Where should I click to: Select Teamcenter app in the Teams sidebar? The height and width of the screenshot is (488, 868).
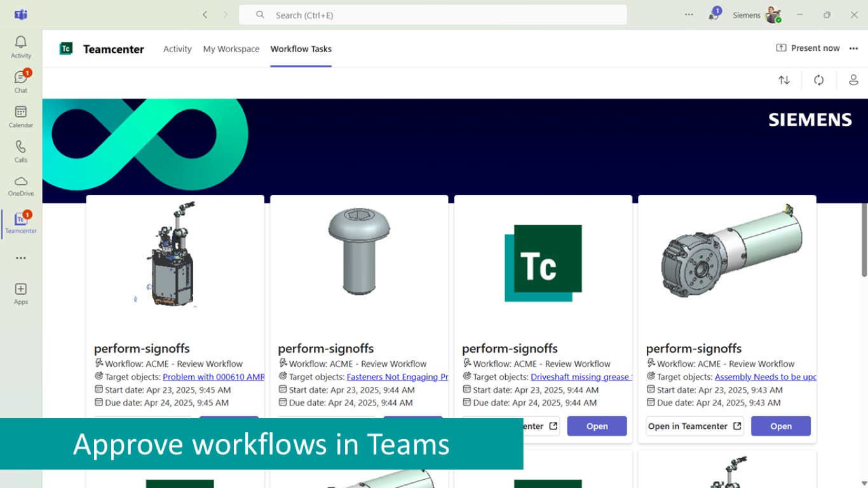tap(21, 224)
